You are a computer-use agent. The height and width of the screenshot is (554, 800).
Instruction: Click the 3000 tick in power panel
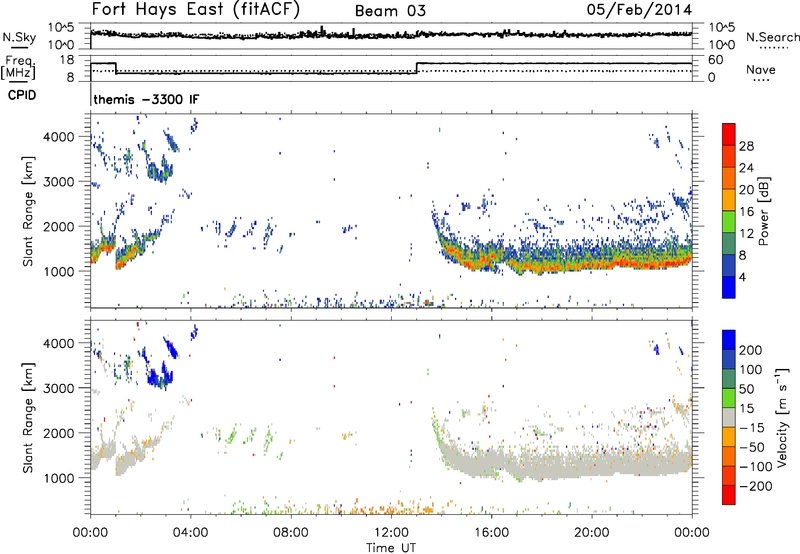pos(59,182)
